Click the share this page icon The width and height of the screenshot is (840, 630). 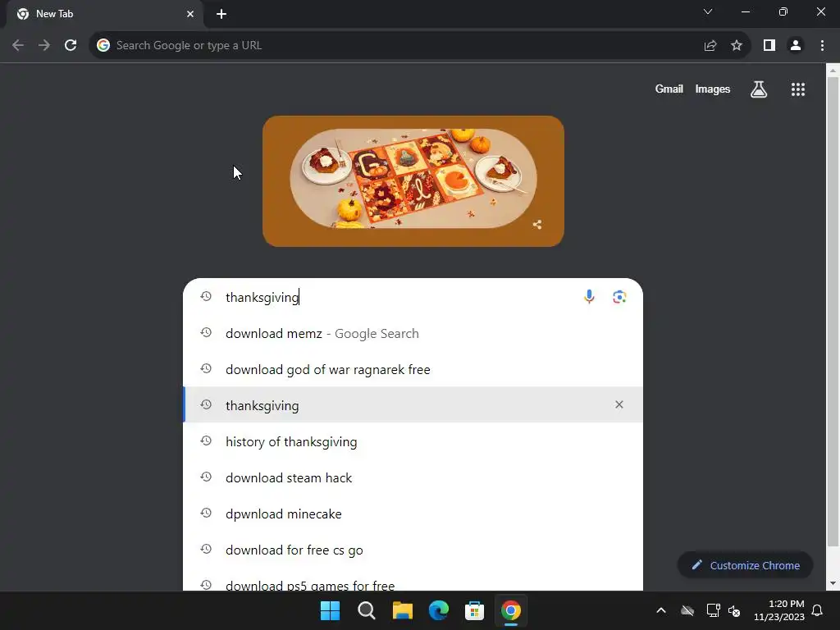click(x=710, y=46)
